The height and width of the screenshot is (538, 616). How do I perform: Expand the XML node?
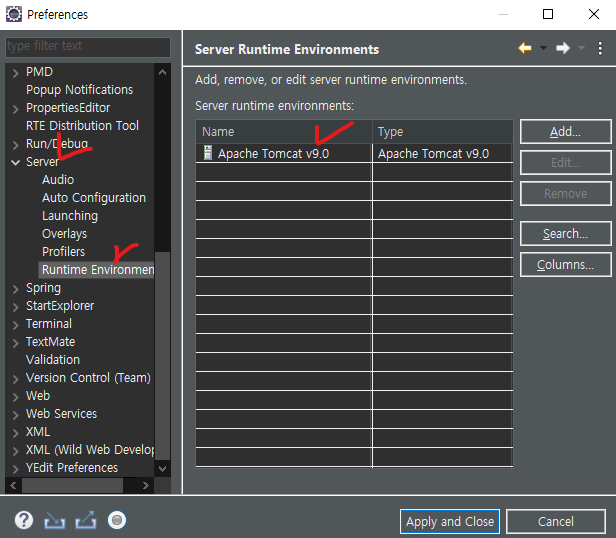pos(15,433)
